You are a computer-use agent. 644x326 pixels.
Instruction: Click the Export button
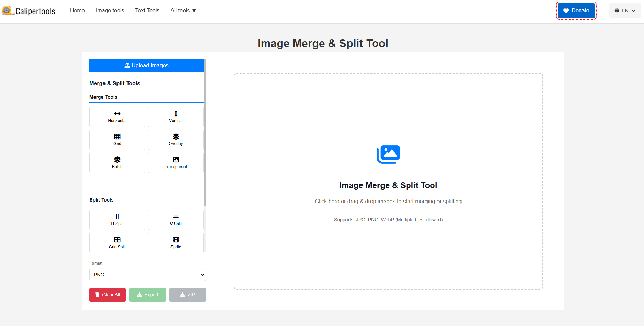(x=147, y=295)
